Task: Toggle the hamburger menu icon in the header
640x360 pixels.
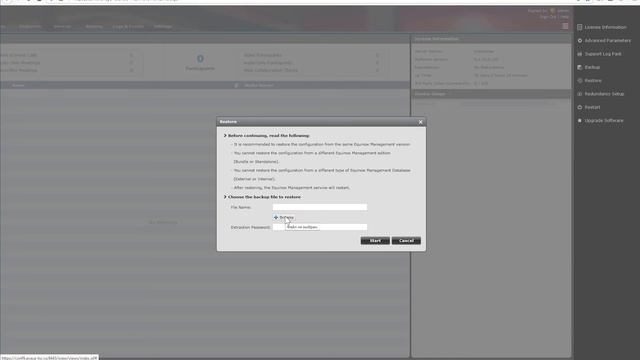Action: 565,26
